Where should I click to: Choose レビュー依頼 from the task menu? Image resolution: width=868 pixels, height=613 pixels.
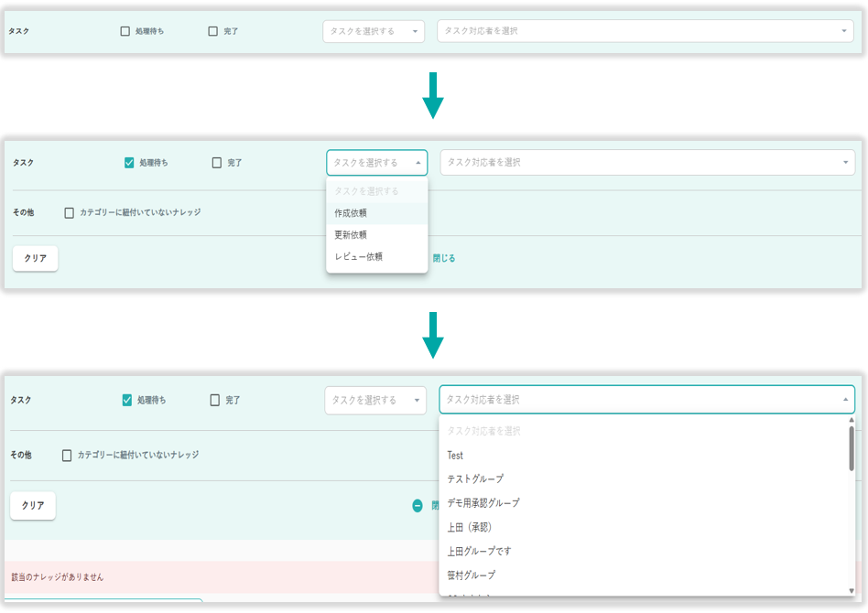359,257
